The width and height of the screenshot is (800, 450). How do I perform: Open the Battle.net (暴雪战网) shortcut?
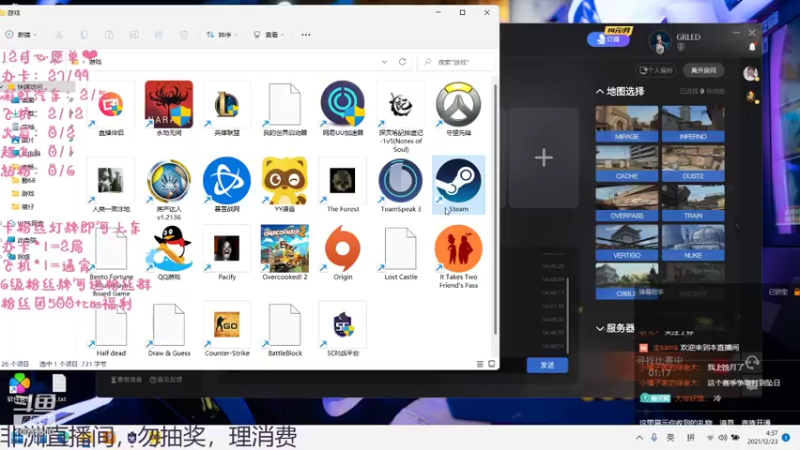tap(227, 185)
